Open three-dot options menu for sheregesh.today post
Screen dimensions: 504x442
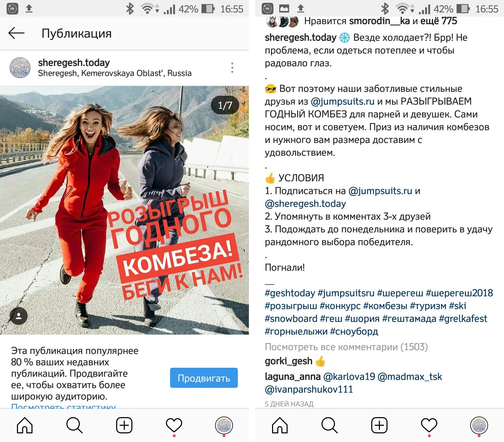[x=232, y=68]
